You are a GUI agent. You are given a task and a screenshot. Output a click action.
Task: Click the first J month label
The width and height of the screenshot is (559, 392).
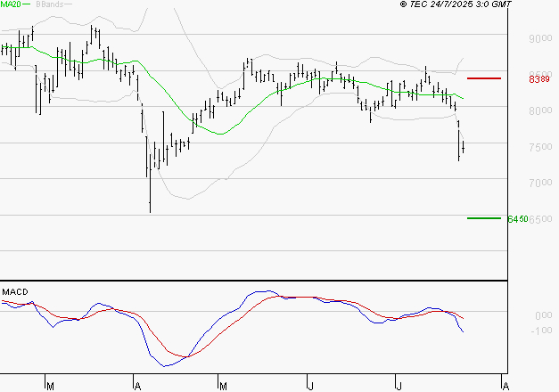coord(311,387)
